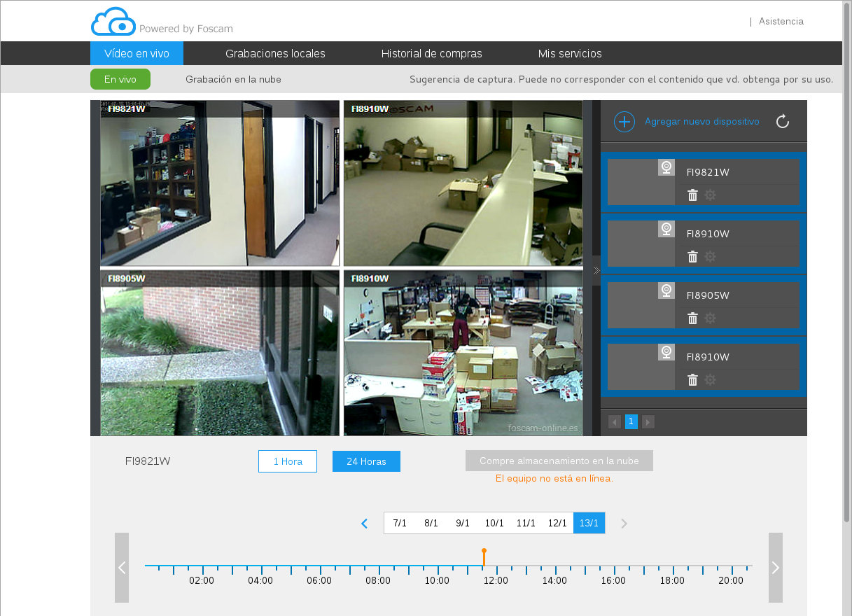Screen dimensions: 852x616
Task: Select the En vivo sub-tab
Action: tap(120, 79)
